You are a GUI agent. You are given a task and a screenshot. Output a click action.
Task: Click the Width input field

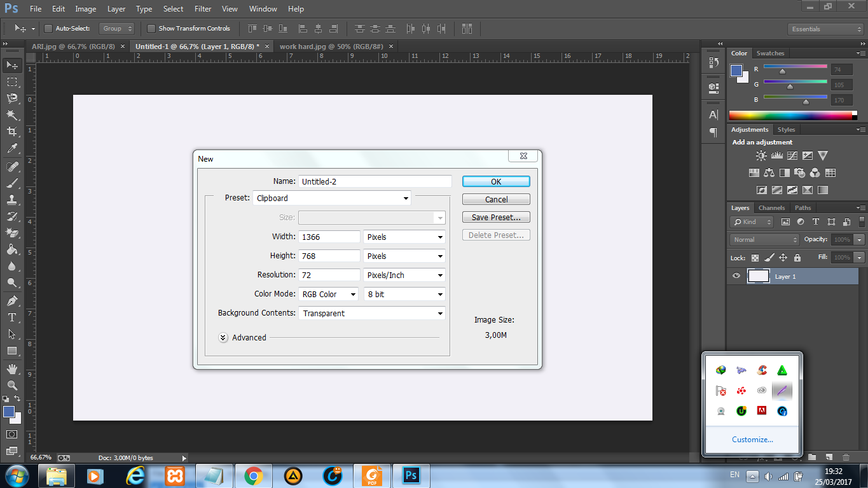click(x=329, y=237)
